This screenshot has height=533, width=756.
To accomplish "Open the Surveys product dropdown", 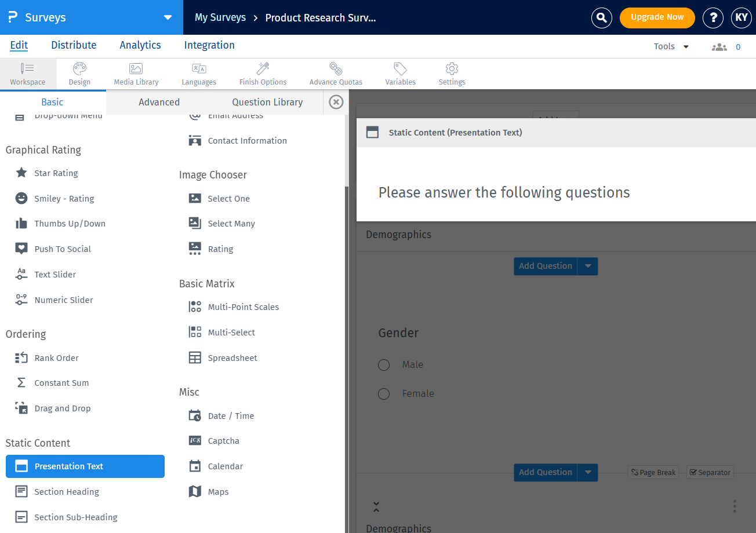I will (168, 17).
